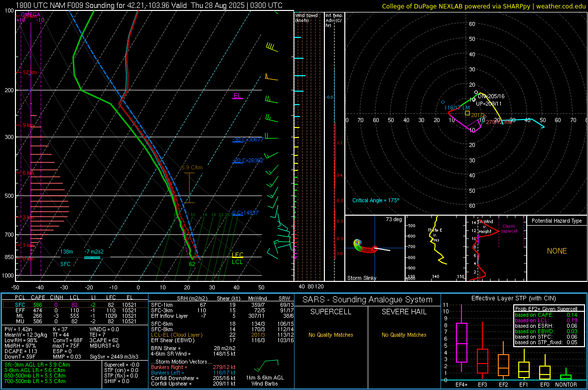Click the "5.9 C/km" lapse rate annotation
Viewport: 588px width, 390px height.
(192, 168)
